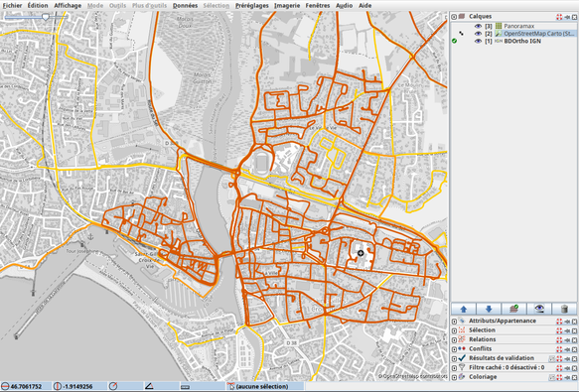Screen dimensions: 579x392
Task: Click the Filtre caché panel title
Action: coord(507,367)
